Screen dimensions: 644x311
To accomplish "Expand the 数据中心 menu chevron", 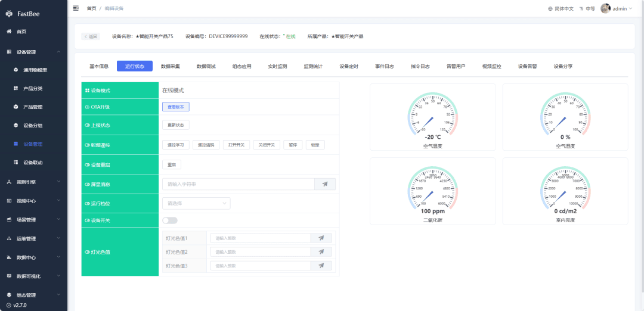I will point(58,257).
